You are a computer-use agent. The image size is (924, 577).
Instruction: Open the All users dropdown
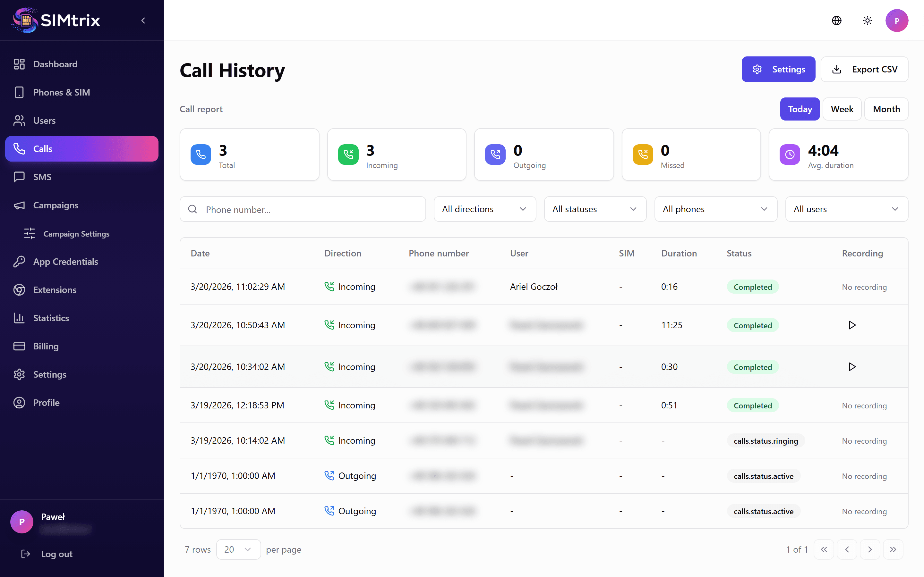(846, 209)
